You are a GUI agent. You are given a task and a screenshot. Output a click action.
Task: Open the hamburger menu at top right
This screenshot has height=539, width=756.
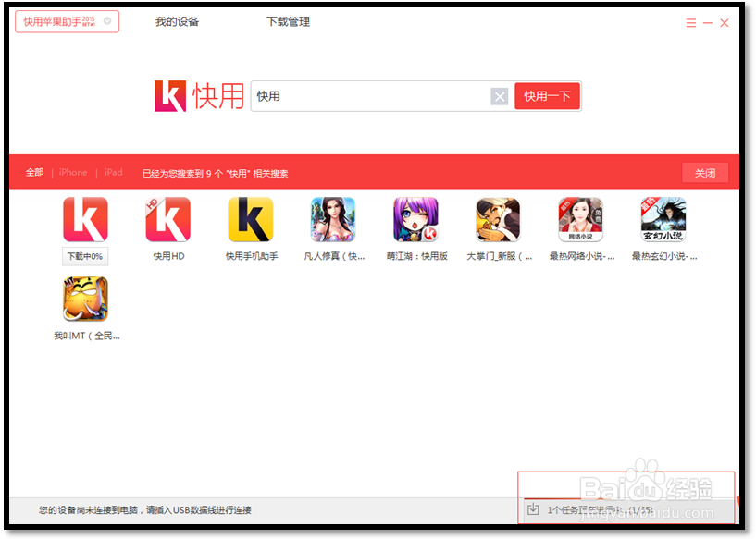coord(690,22)
